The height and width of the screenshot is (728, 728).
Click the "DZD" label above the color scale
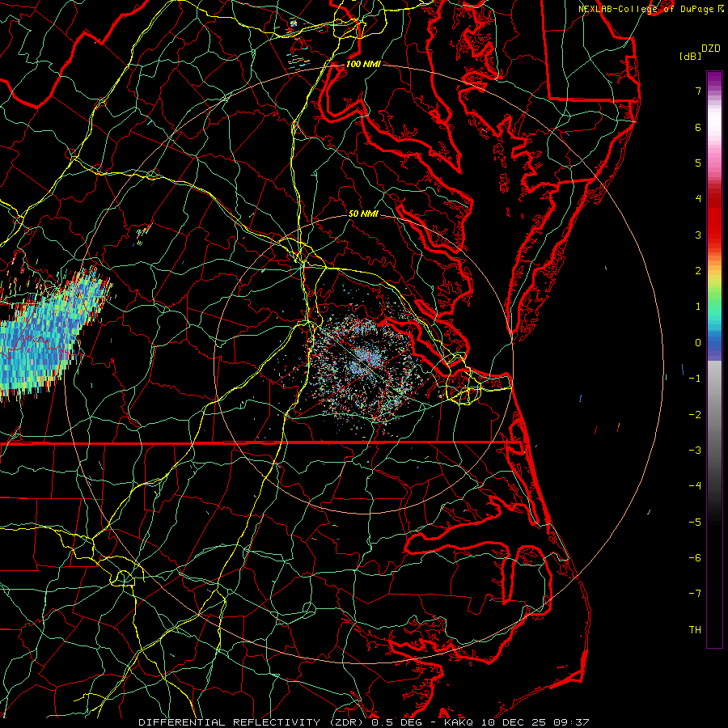click(711, 48)
